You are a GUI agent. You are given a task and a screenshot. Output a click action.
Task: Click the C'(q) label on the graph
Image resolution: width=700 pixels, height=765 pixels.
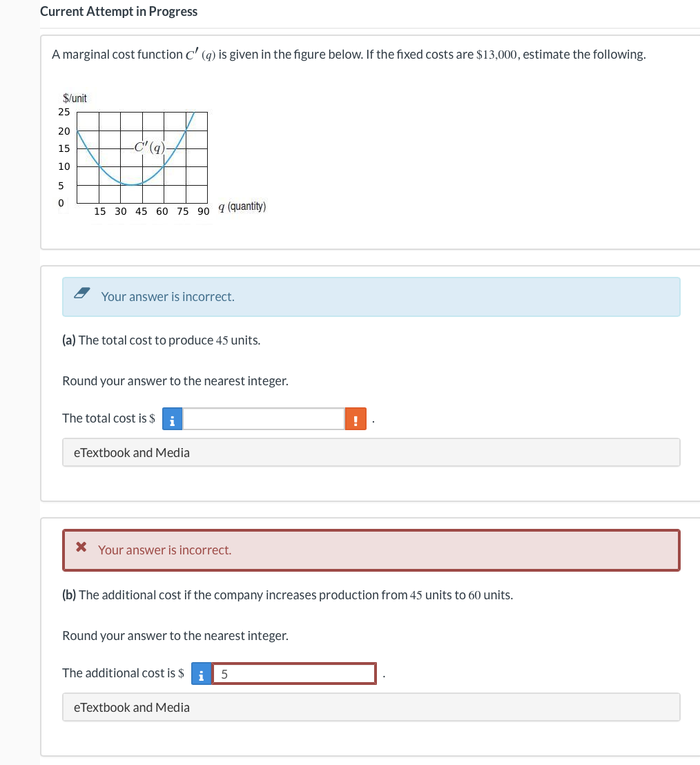[148, 148]
